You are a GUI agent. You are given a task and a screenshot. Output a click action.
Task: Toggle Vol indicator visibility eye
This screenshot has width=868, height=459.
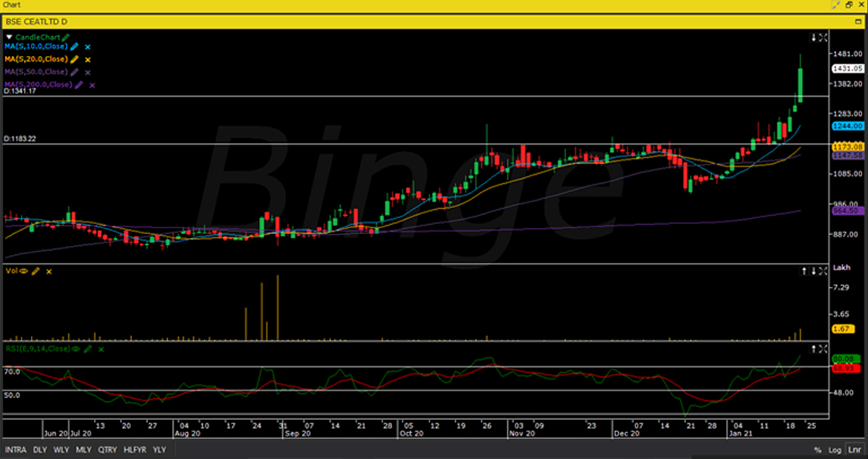[x=24, y=271]
